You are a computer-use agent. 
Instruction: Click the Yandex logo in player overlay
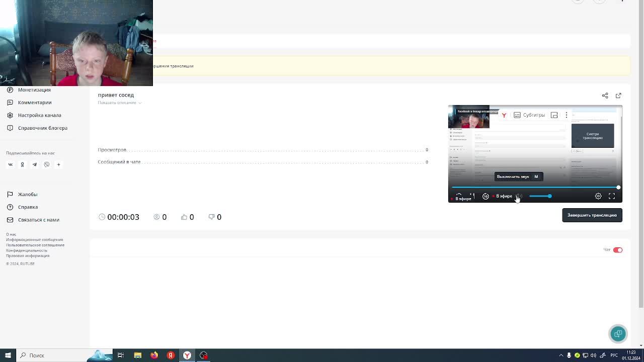pos(504,115)
